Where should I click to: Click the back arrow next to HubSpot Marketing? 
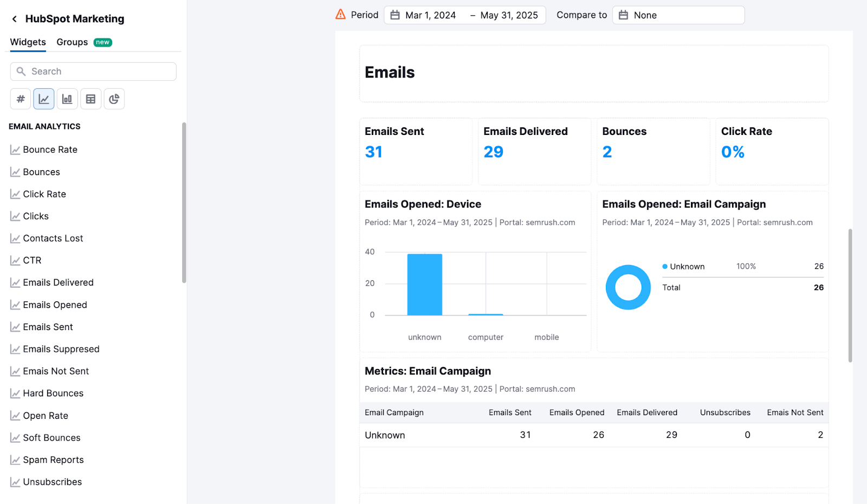click(14, 18)
